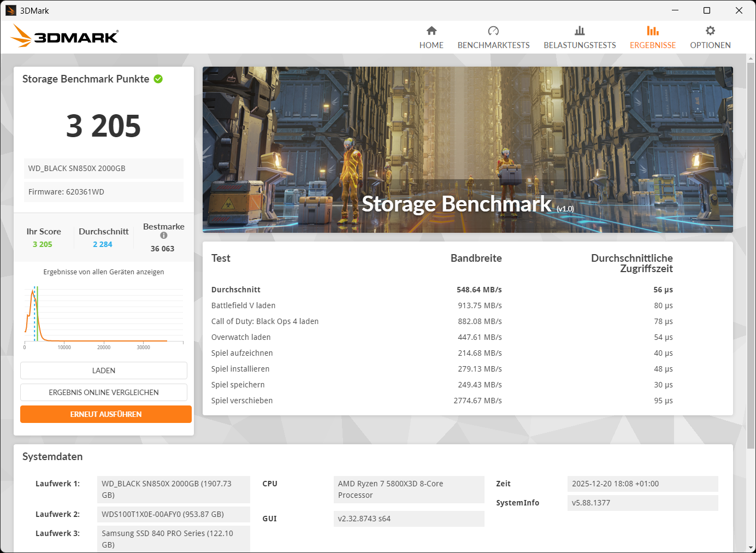Viewport: 756px width, 553px height.
Task: Click GUI version v2.32.8743 s64
Action: coord(409,519)
